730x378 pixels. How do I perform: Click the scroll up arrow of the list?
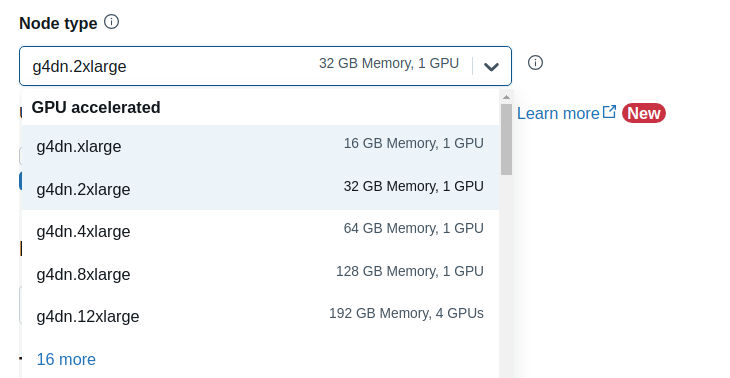click(x=506, y=97)
